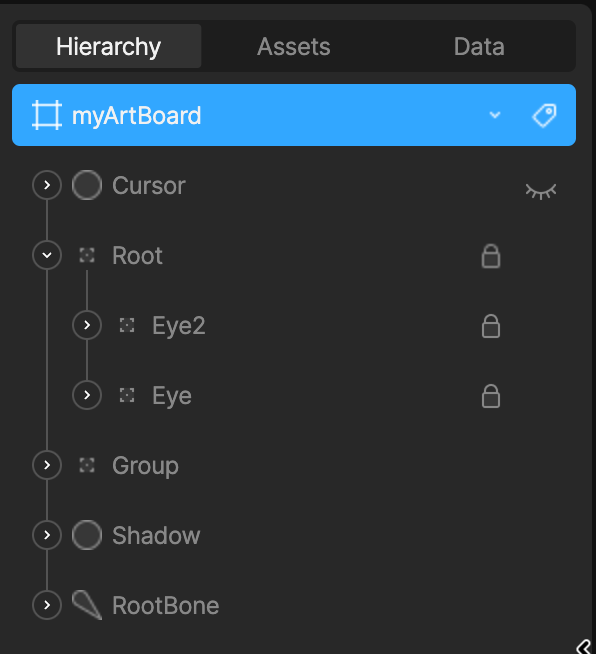
Task: Click the group icon beside Group layer
Action: pos(87,465)
